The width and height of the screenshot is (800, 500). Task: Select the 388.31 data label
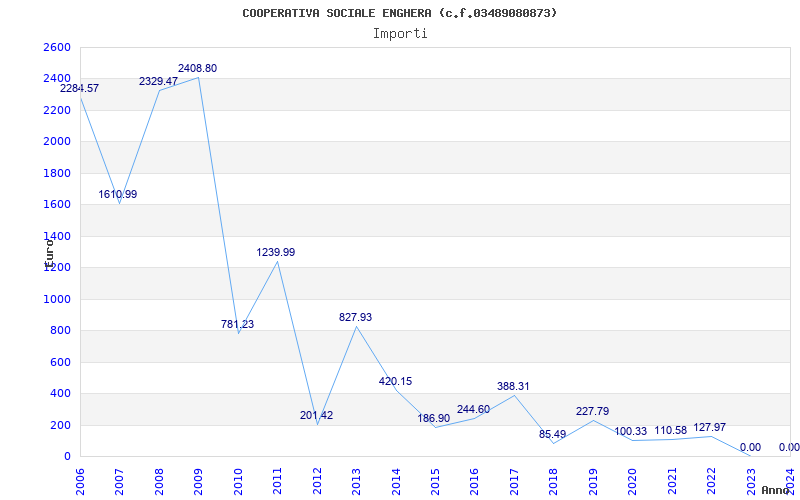(x=513, y=387)
